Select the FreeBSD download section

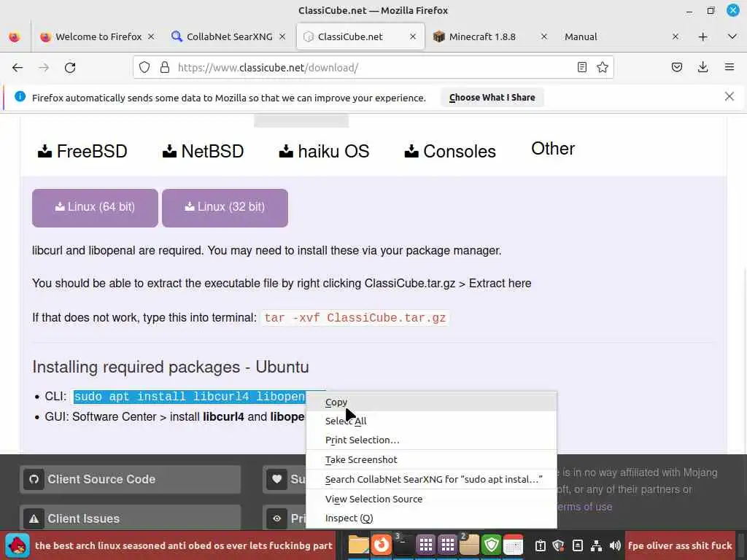point(82,152)
